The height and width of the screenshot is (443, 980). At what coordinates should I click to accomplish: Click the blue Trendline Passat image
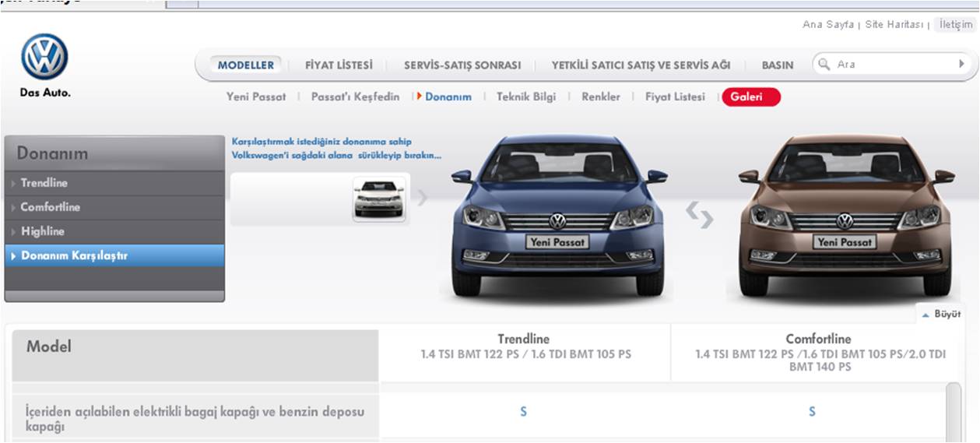tap(557, 215)
